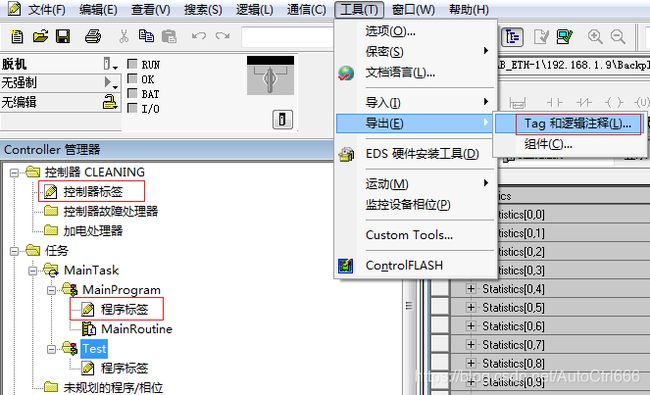The image size is (650, 395).
Task: Click the I/O status indicator box
Action: pyautogui.click(x=132, y=108)
